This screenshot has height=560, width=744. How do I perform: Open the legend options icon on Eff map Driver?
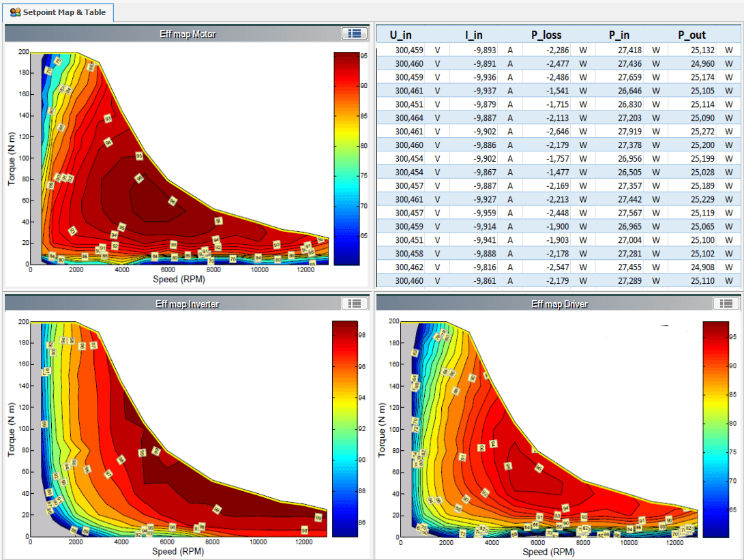(725, 304)
